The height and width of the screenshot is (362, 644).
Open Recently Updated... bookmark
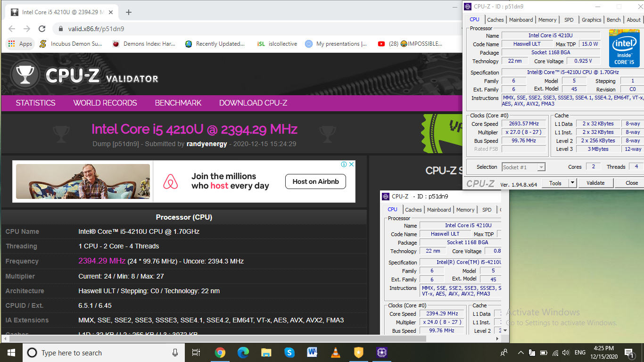click(x=215, y=44)
